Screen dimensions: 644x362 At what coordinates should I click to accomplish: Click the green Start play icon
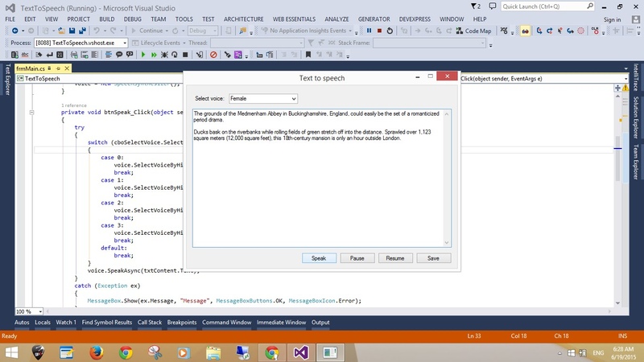143,55
